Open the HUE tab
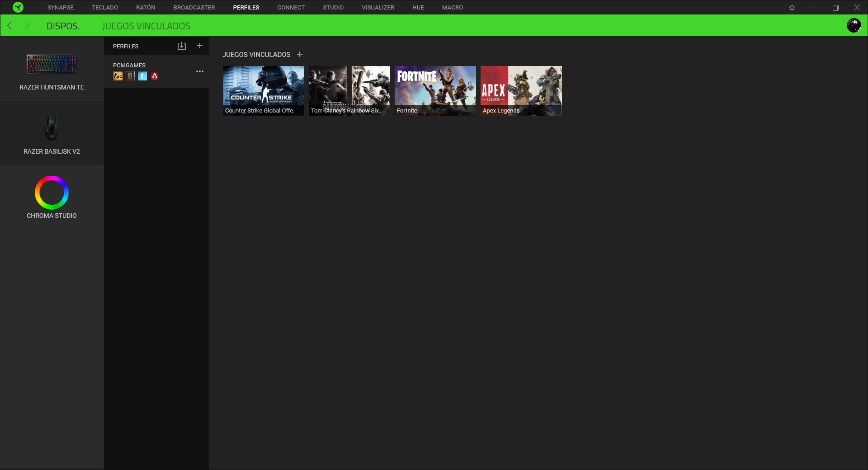Viewport: 868px width, 470px height. click(418, 8)
